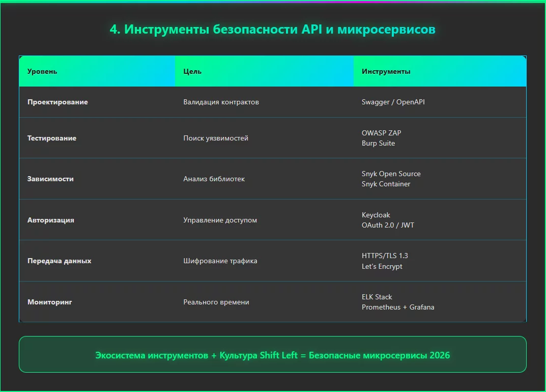
Task: Click the 'Prometheus + Grafana' entry
Action: point(397,307)
